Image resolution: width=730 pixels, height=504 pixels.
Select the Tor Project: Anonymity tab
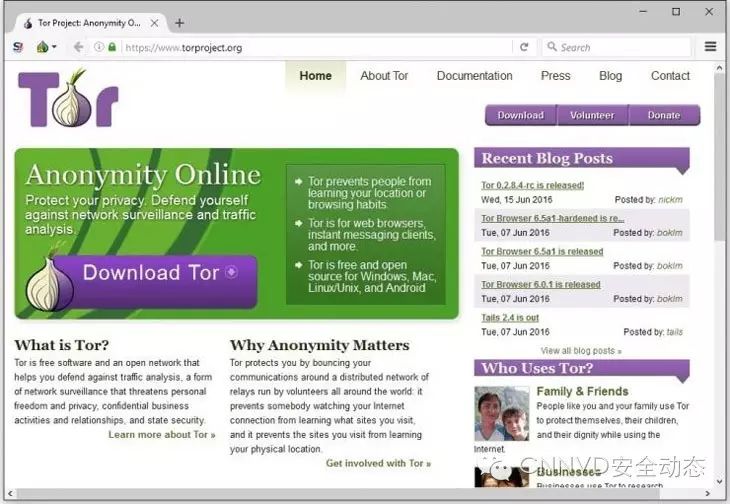point(90,23)
